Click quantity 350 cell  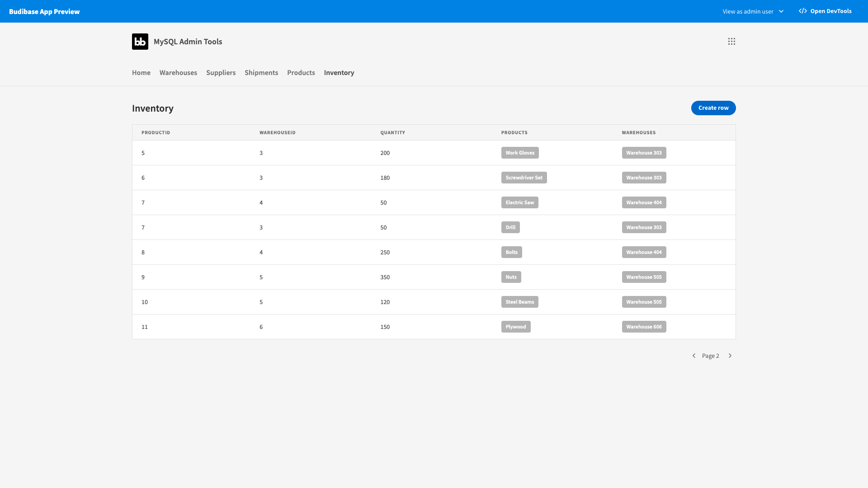click(385, 277)
